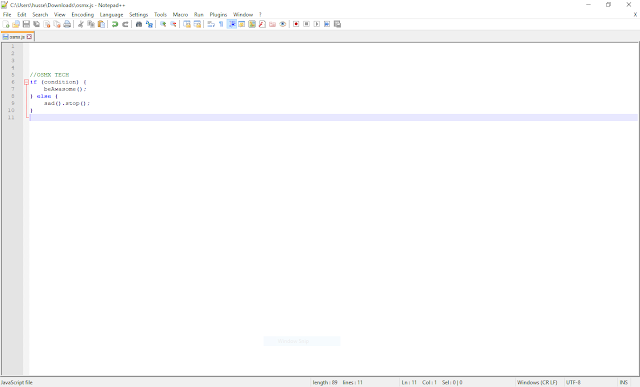Toggle synchronized horizontal scrolling
The width and height of the screenshot is (640, 387).
click(x=197, y=24)
